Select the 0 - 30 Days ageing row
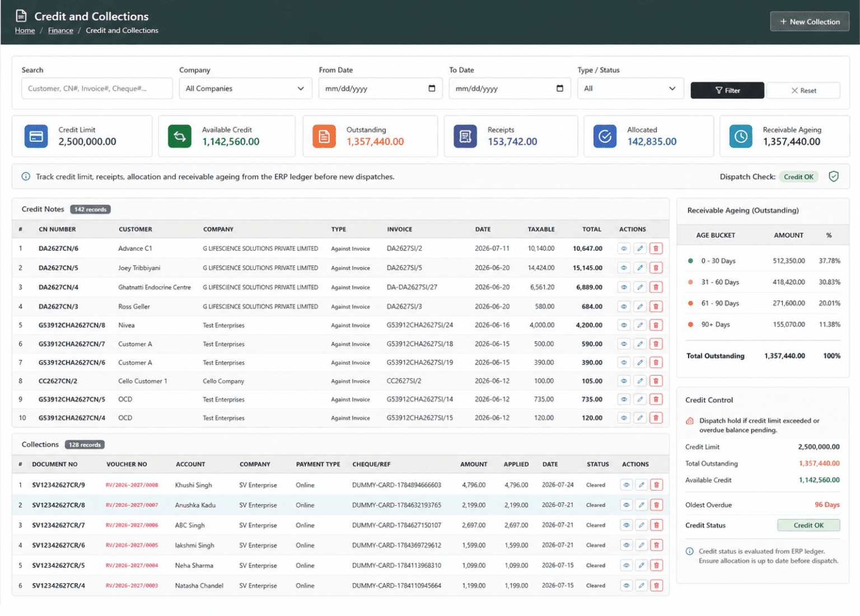 (764, 261)
